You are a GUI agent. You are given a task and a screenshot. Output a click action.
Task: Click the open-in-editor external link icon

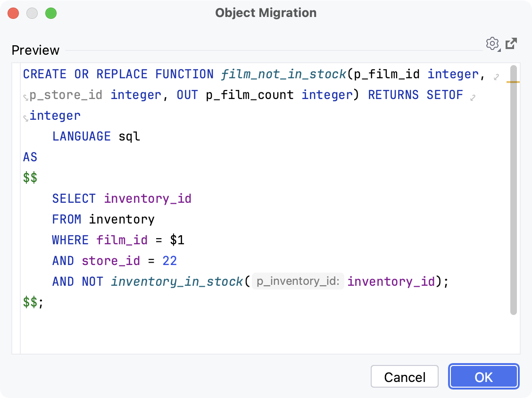(x=512, y=44)
